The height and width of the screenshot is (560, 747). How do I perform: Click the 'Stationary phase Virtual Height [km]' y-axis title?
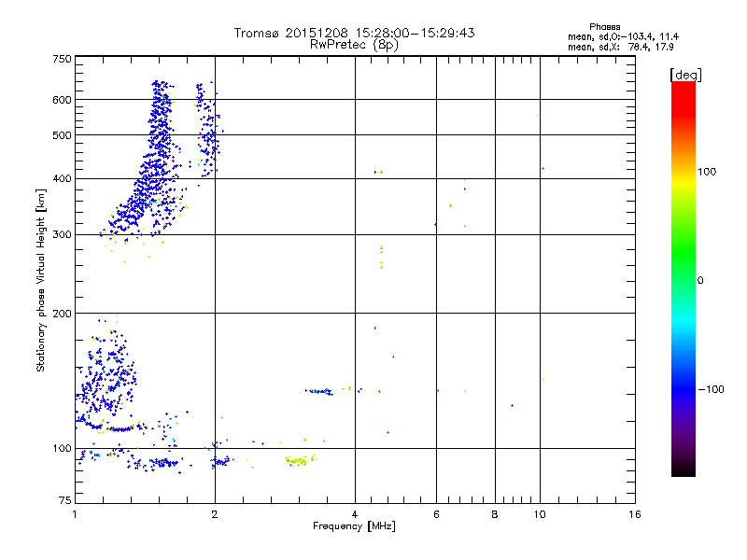(x=41, y=281)
